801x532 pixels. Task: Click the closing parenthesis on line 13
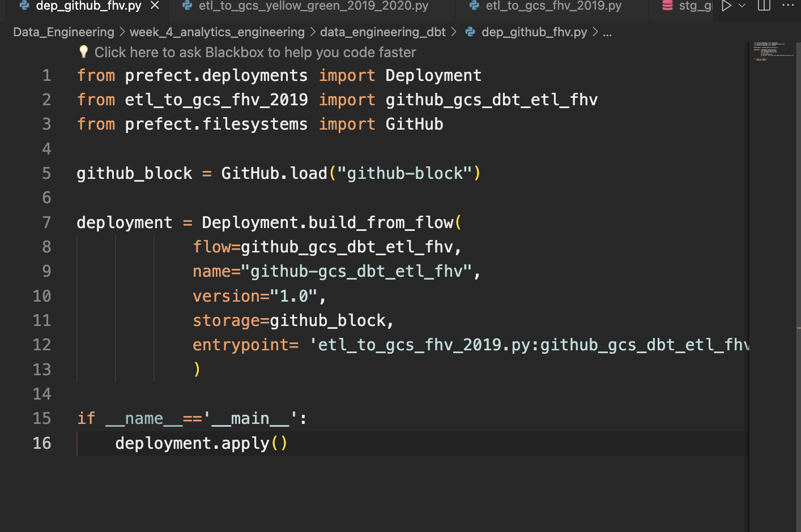(197, 370)
